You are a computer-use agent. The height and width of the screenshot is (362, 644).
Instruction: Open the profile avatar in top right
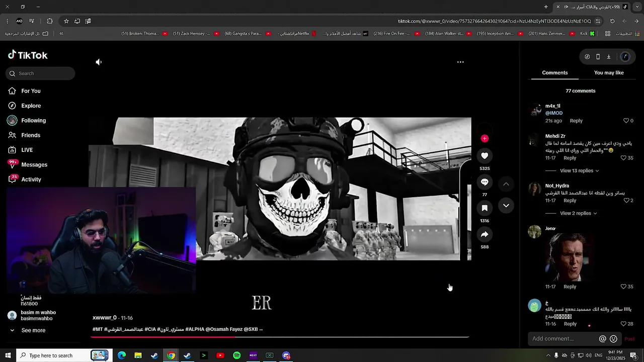pos(625,57)
